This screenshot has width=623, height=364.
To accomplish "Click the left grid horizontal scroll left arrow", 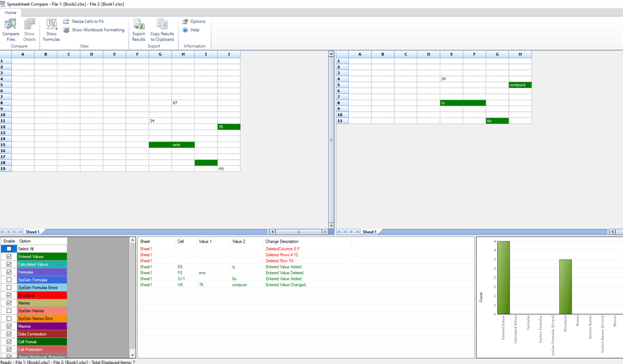I will pyautogui.click(x=272, y=232).
